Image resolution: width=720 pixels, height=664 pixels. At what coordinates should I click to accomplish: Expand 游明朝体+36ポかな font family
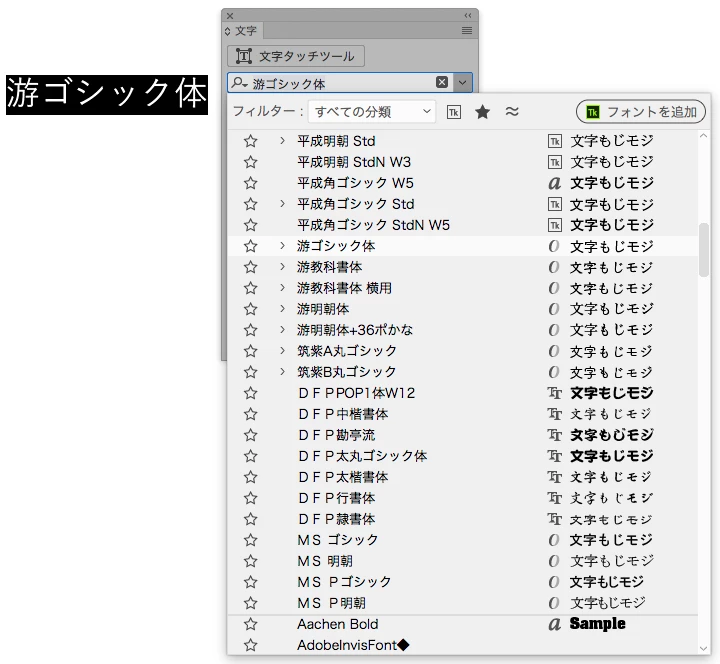point(282,330)
